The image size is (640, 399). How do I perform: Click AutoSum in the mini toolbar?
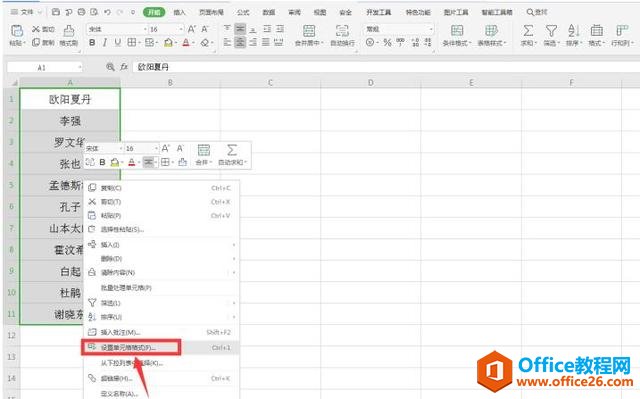[232, 155]
